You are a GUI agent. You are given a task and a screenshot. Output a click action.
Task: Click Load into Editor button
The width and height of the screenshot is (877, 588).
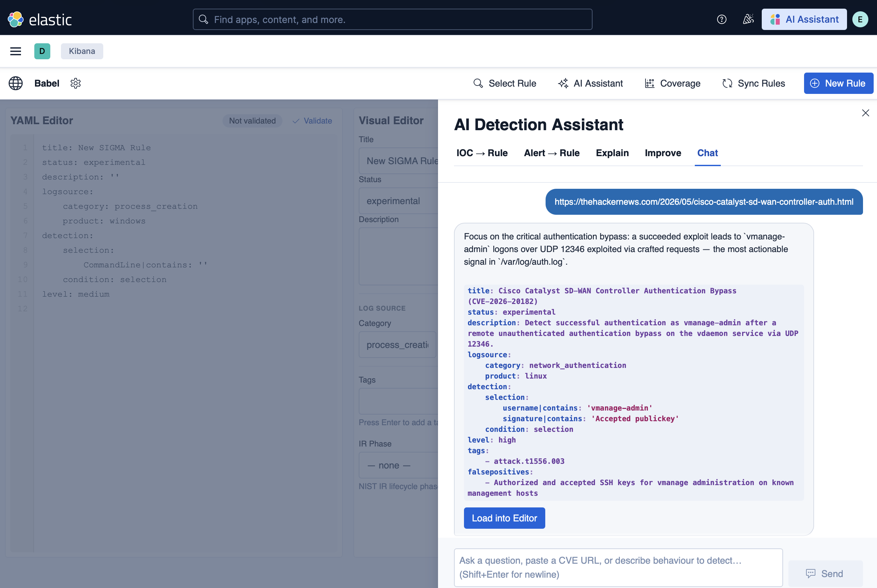504,518
